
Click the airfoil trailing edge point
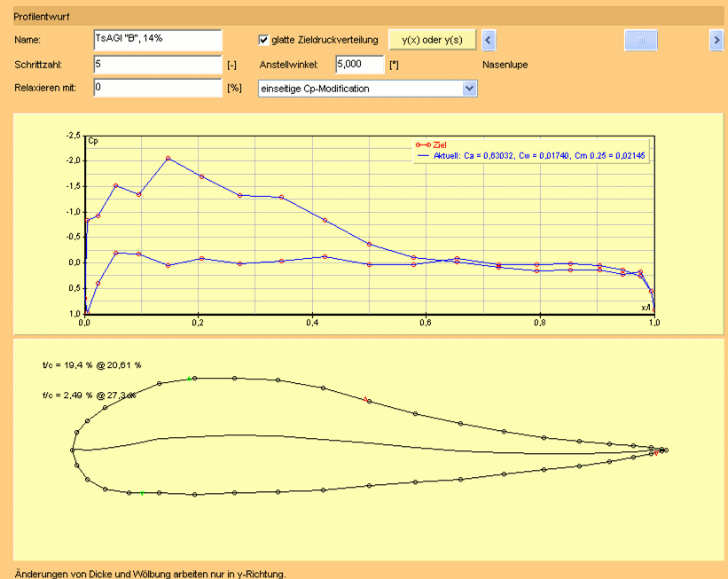[665, 450]
